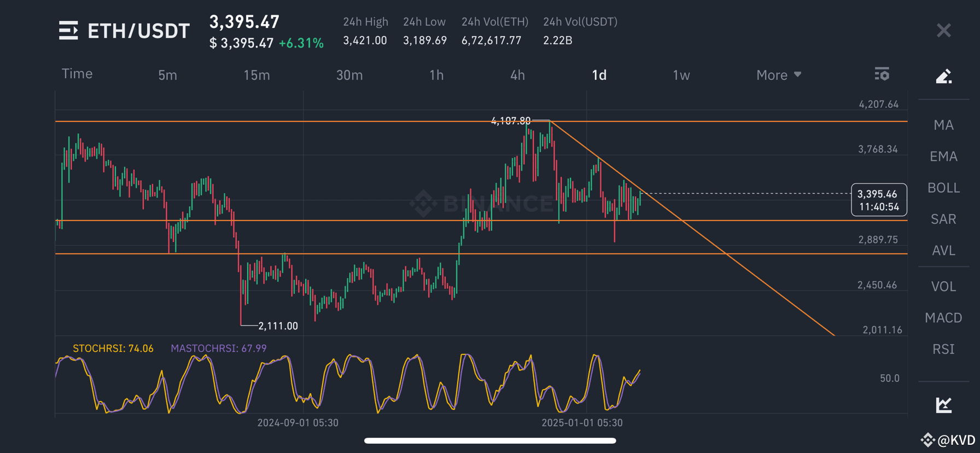Toggle the MACD indicator

(943, 317)
